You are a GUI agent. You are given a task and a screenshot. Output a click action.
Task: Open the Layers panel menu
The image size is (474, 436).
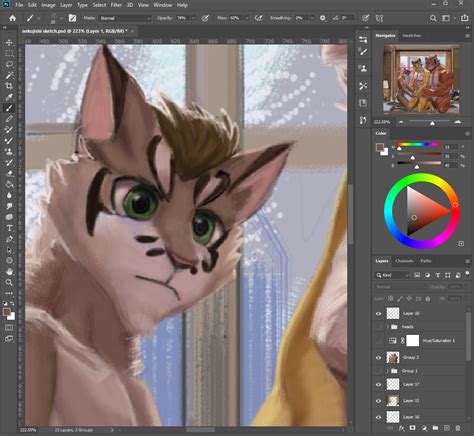click(467, 261)
